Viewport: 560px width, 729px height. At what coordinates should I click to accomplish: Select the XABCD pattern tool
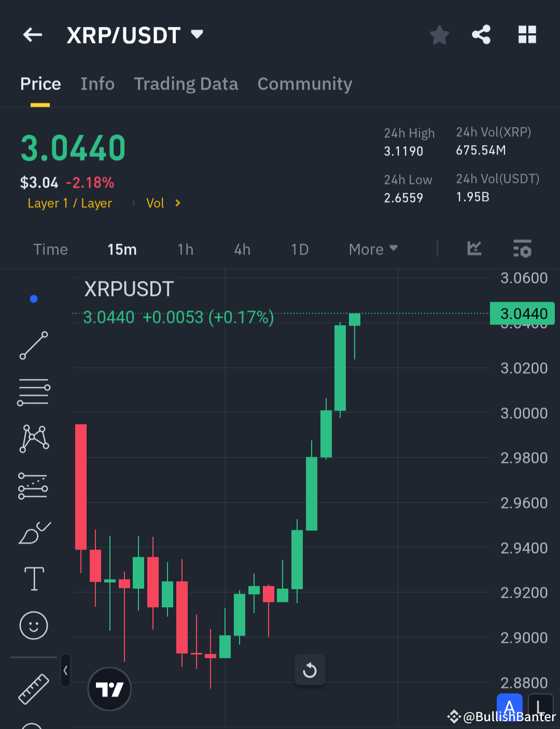point(34,438)
